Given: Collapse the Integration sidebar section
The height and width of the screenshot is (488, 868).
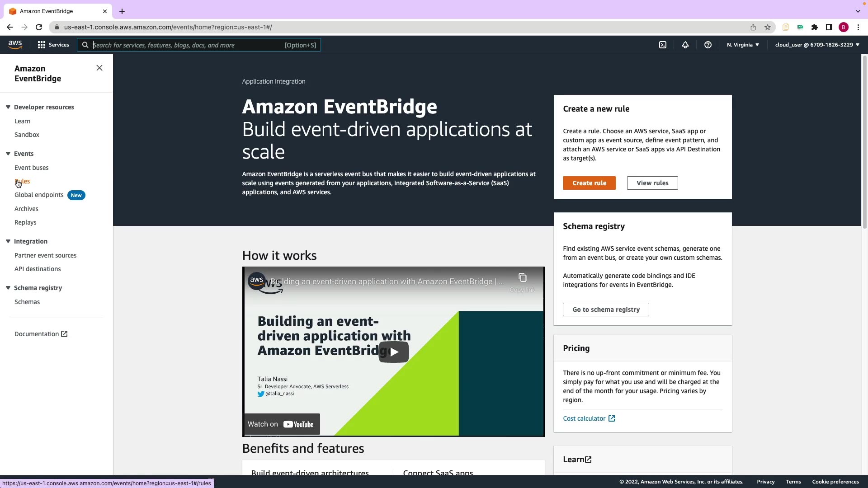Looking at the screenshot, I should tap(8, 241).
